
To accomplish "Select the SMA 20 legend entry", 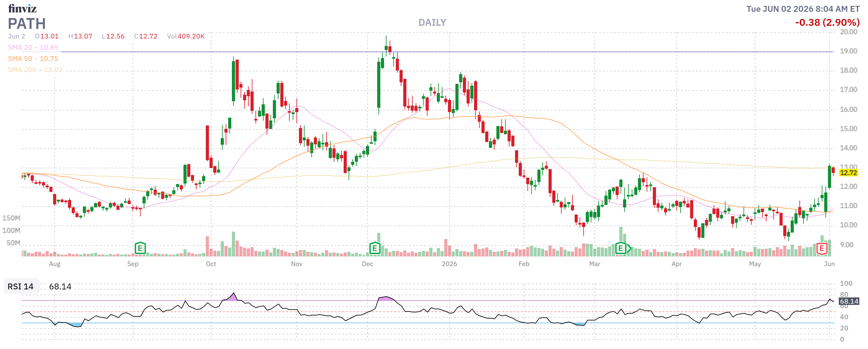I will point(33,48).
